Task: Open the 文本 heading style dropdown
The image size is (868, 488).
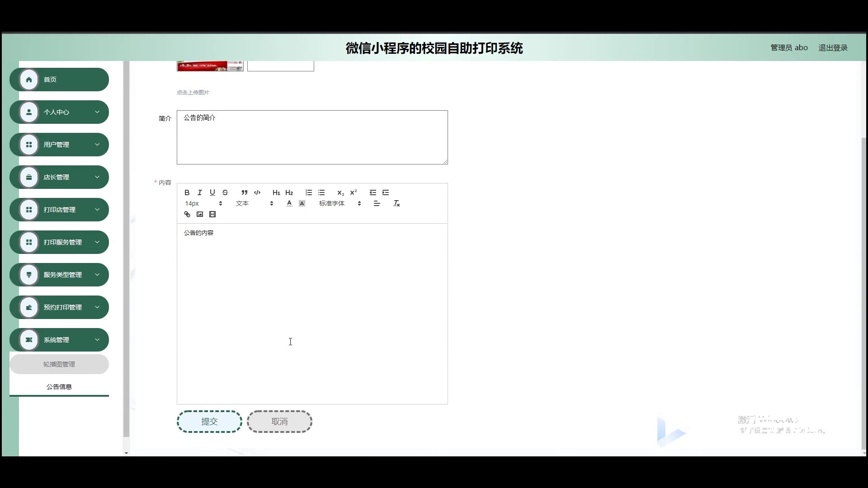Action: point(255,203)
